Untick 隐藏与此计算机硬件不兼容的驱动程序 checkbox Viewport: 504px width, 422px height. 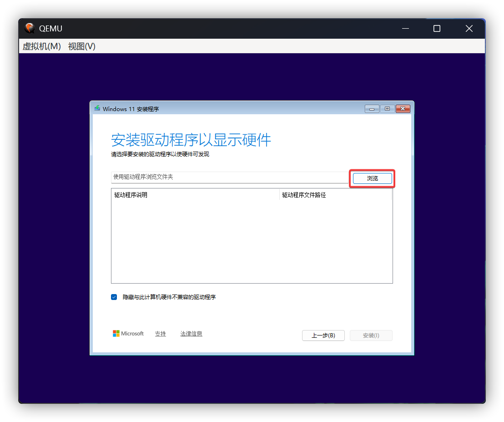click(x=114, y=297)
